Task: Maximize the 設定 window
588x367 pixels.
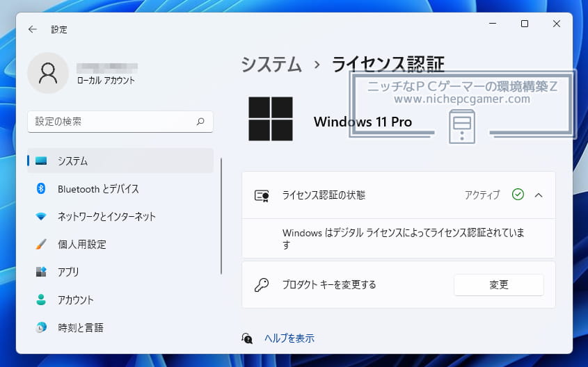Action: click(x=525, y=24)
